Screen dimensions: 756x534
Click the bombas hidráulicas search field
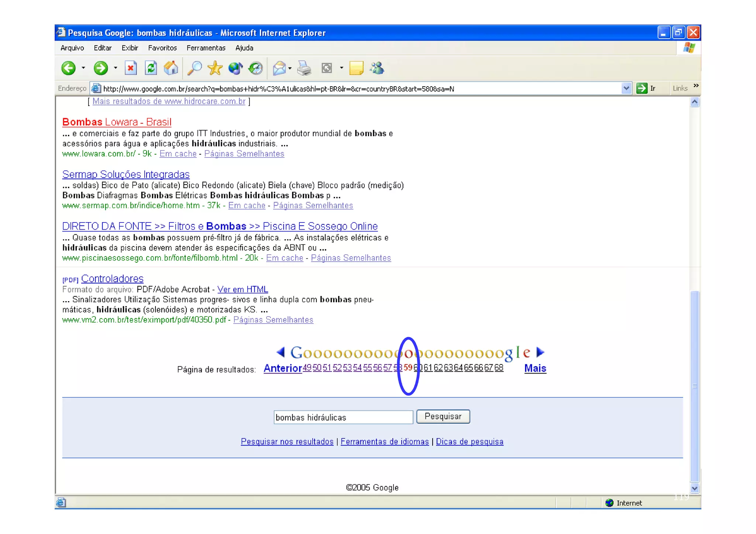click(x=343, y=417)
